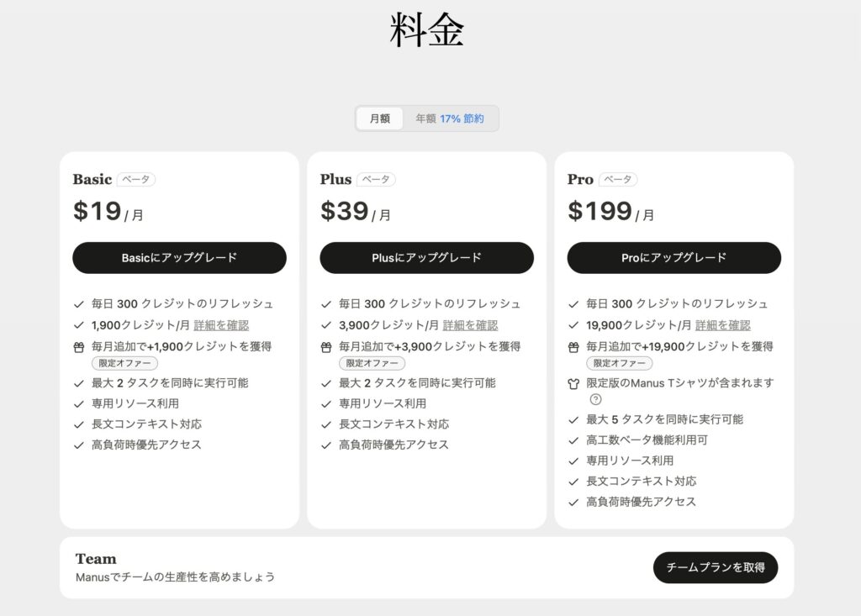Click 毎月追加で+3,900クレジットを獲得 text
The height and width of the screenshot is (616, 861).
click(430, 347)
